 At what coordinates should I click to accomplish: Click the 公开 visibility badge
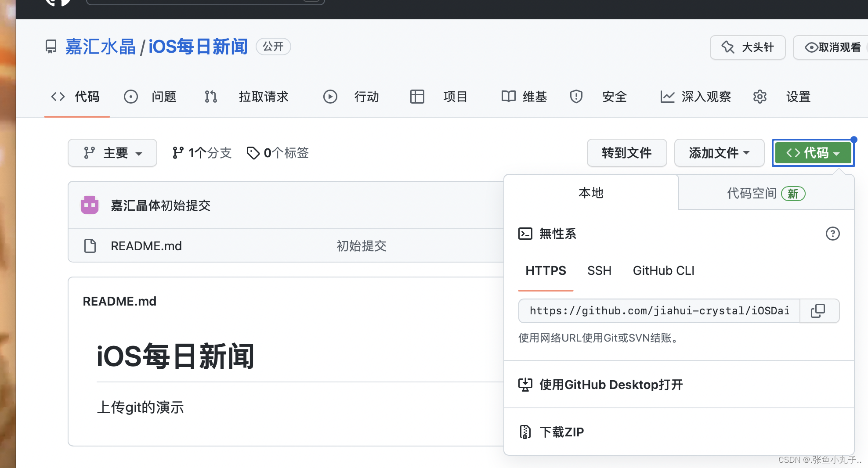273,47
